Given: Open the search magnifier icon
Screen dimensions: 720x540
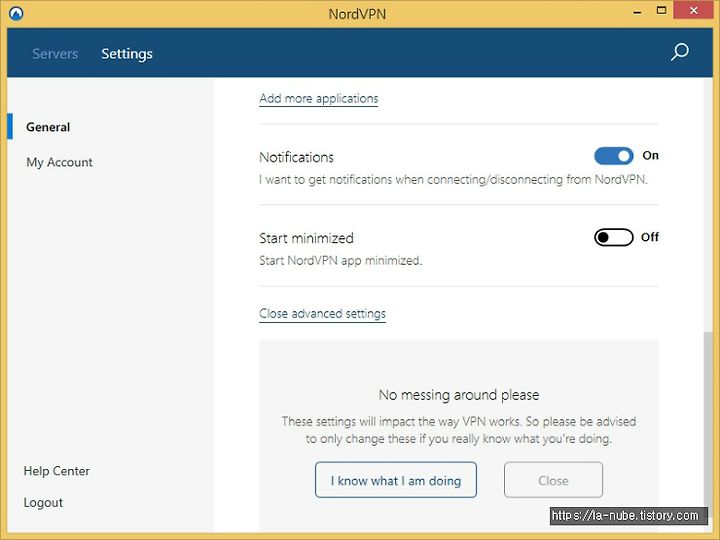Looking at the screenshot, I should (680, 52).
